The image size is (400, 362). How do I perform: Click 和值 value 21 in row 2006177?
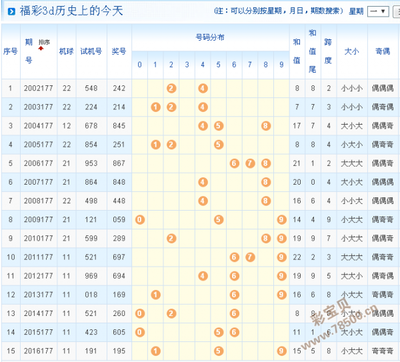tap(297, 163)
